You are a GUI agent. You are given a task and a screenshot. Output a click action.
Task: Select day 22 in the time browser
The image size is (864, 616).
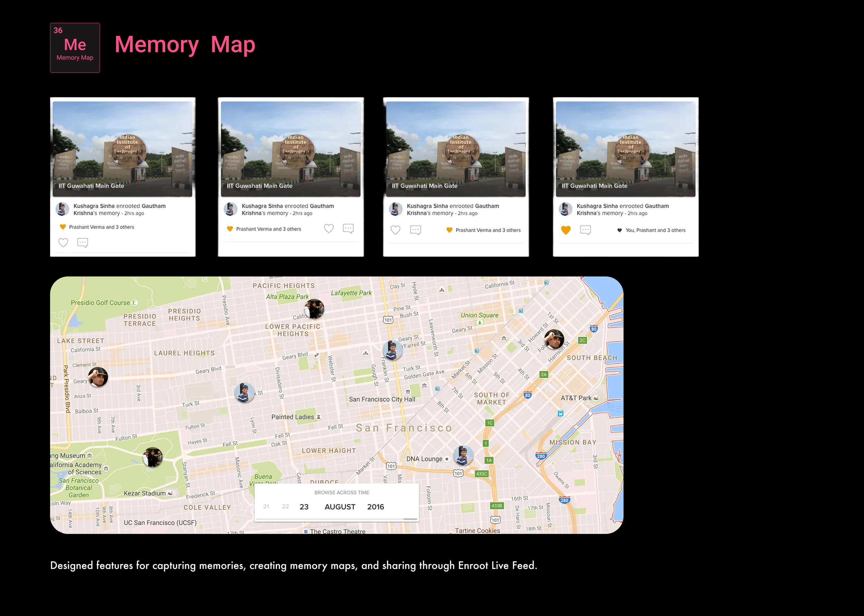click(285, 506)
